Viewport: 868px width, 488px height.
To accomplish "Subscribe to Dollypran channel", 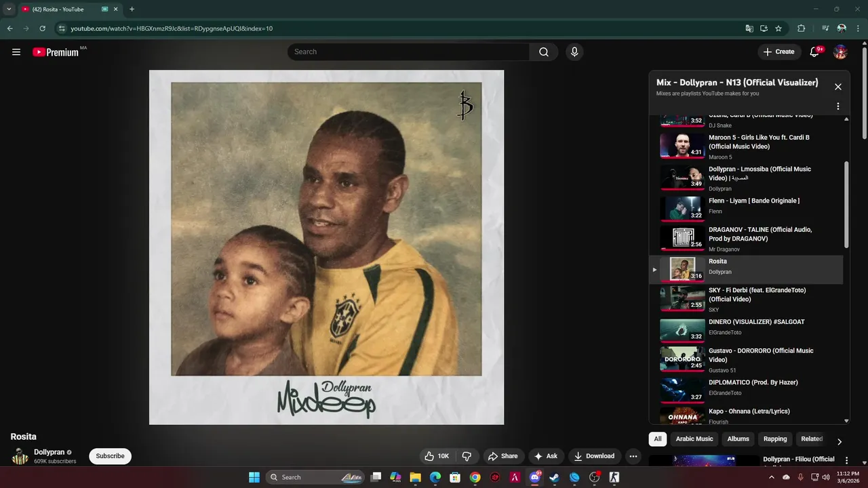I will 110,456.
